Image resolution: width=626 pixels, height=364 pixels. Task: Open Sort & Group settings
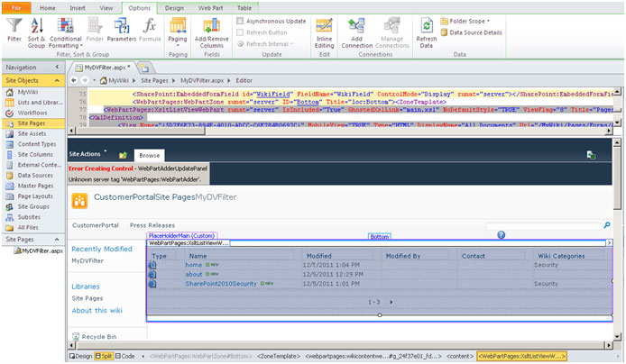pyautogui.click(x=36, y=33)
